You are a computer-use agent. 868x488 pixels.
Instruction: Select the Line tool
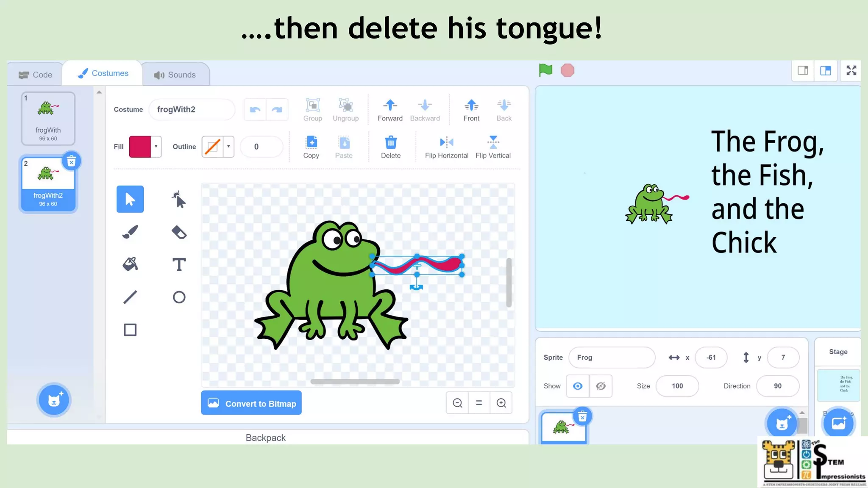(x=130, y=297)
